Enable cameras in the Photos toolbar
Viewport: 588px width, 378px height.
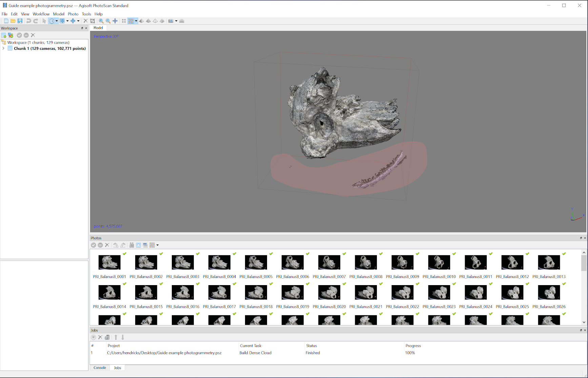pos(94,245)
